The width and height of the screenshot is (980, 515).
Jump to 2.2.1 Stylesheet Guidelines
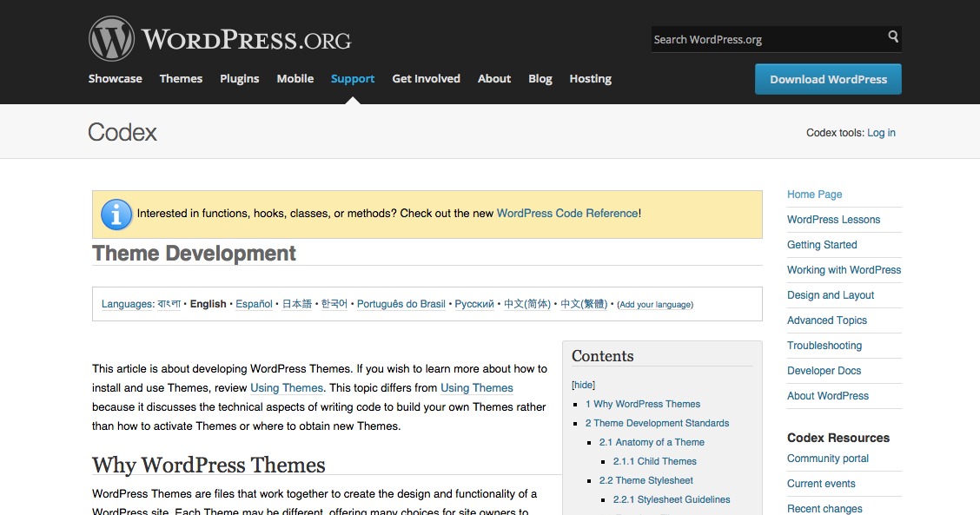click(x=672, y=499)
